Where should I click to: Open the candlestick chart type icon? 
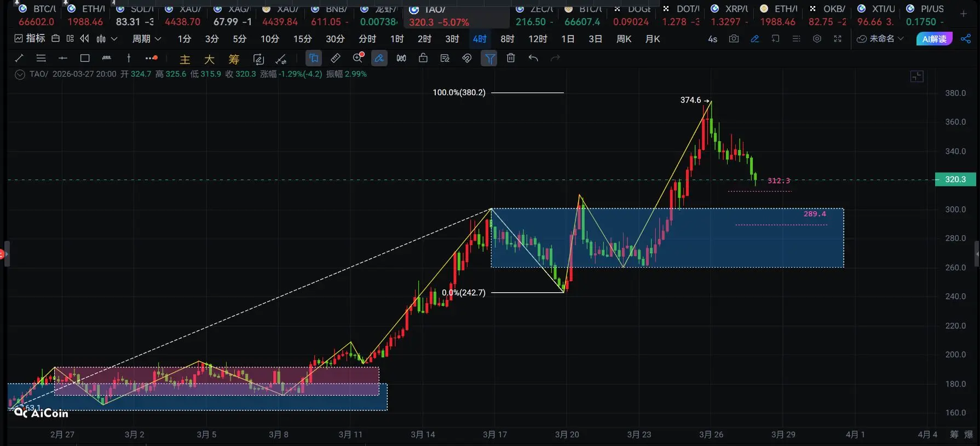click(x=101, y=39)
